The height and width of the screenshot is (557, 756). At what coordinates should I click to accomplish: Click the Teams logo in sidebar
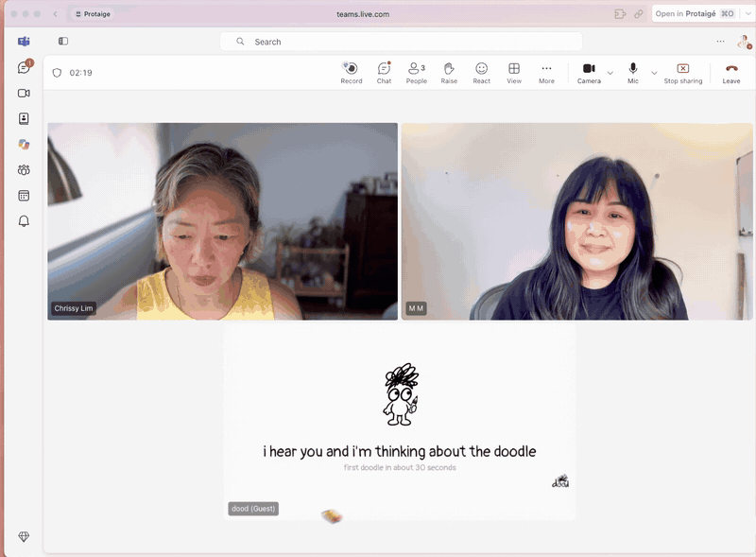[24, 42]
